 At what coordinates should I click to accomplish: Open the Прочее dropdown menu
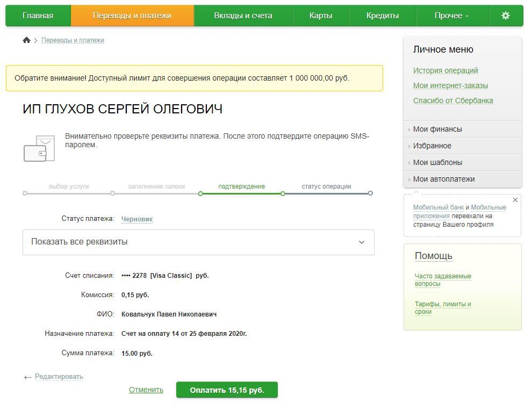tap(452, 16)
